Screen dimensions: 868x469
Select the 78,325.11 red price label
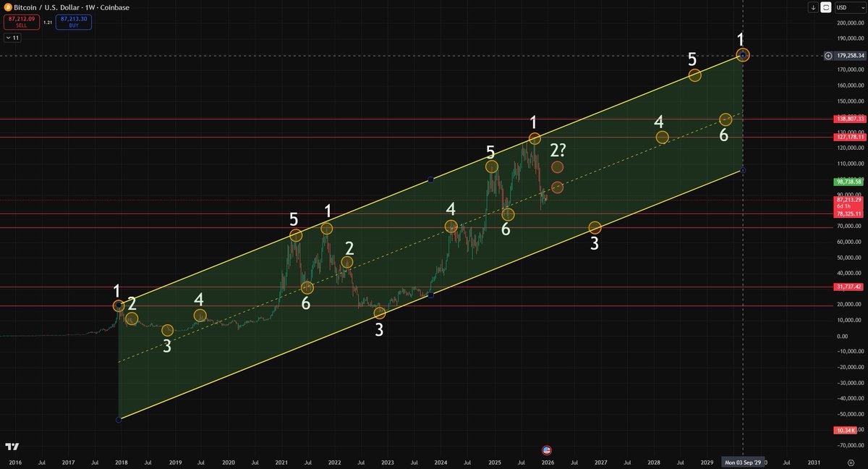pos(848,214)
